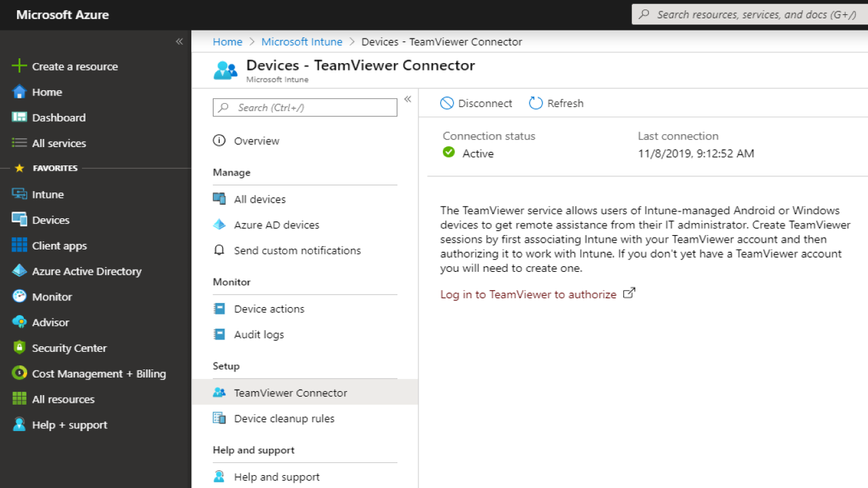This screenshot has height=488, width=868.
Task: Click the Overview info icon
Action: [x=219, y=141]
